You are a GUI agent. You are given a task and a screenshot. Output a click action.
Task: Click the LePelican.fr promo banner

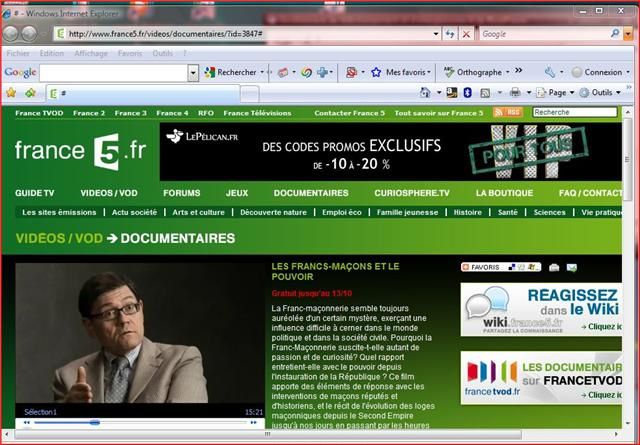click(391, 152)
